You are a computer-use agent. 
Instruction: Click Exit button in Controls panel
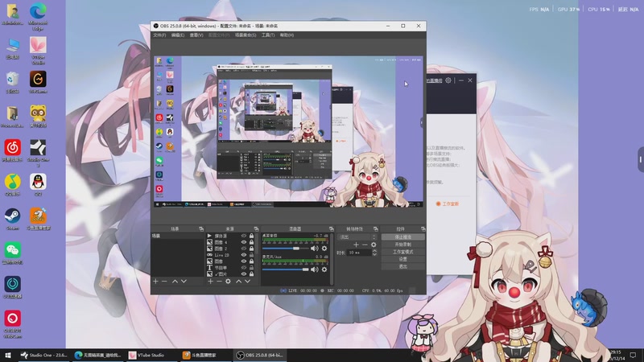[x=403, y=266]
